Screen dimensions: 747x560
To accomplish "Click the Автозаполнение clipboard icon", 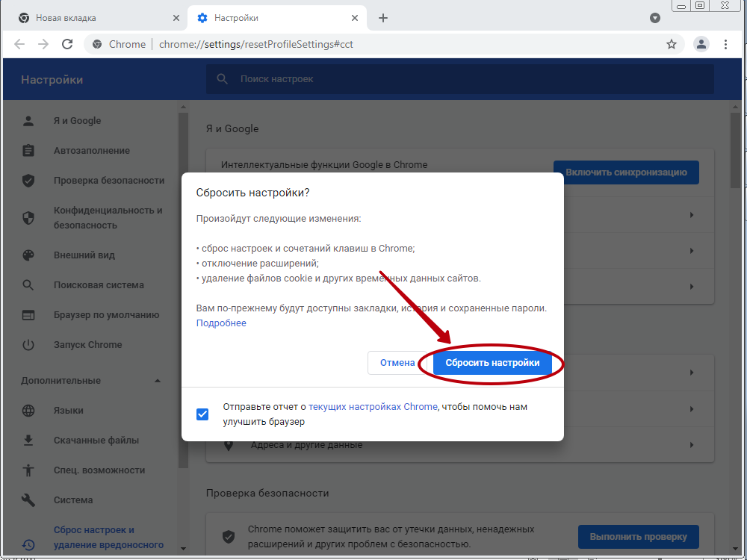I will coord(28,151).
